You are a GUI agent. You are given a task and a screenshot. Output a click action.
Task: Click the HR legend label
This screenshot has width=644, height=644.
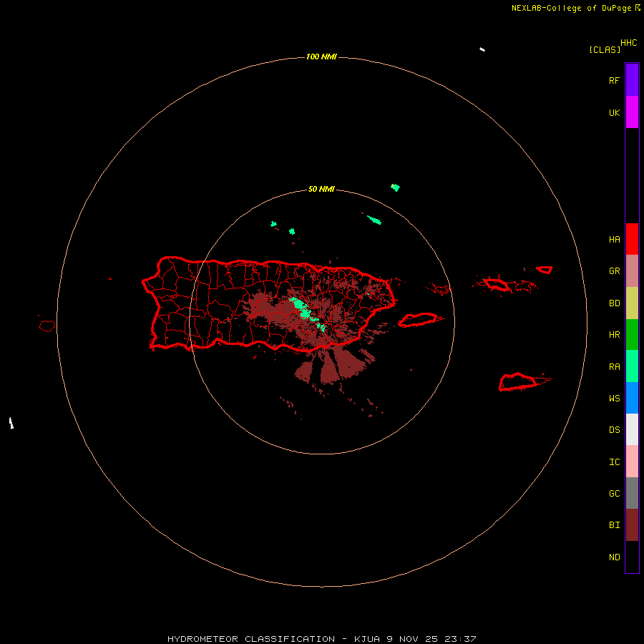(x=615, y=335)
